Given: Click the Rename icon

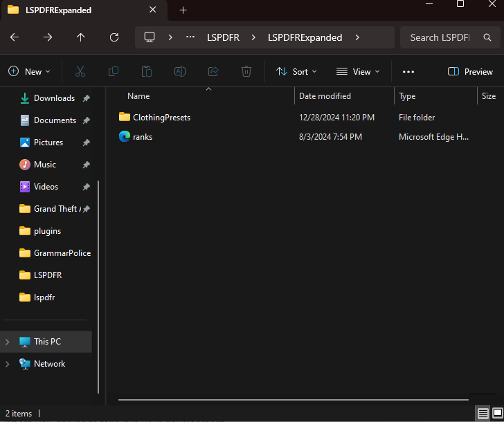Looking at the screenshot, I should 180,71.
